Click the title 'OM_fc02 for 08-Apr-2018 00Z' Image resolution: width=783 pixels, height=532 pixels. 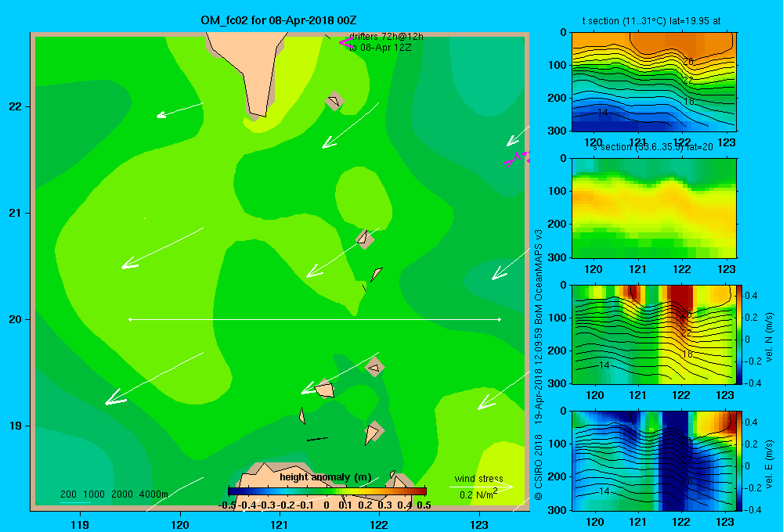(279, 20)
